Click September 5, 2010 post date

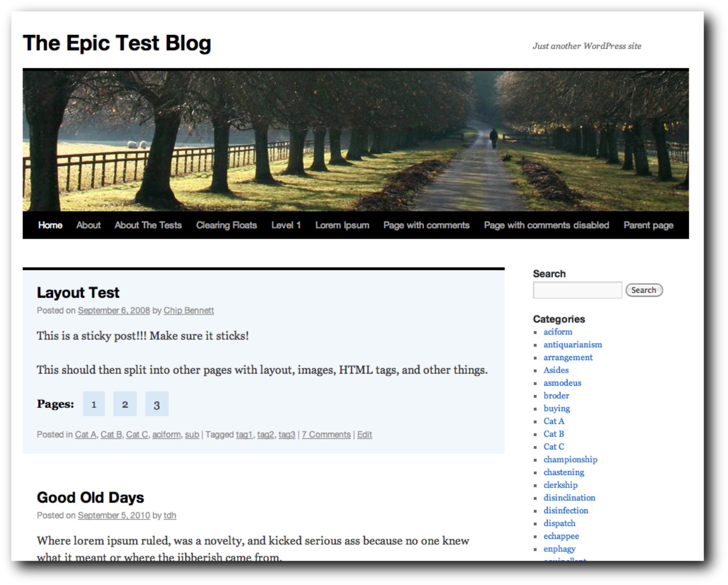point(114,515)
